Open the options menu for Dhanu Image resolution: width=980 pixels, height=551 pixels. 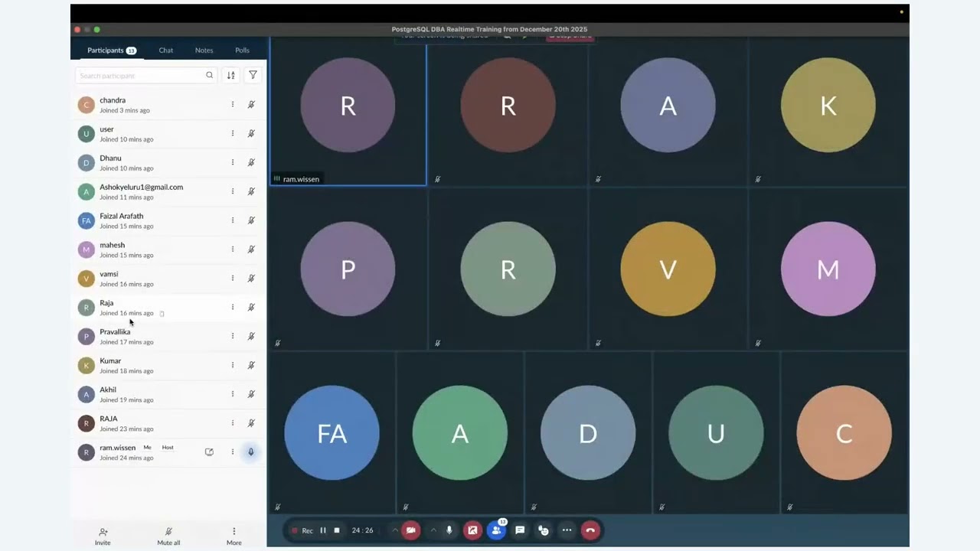point(233,162)
